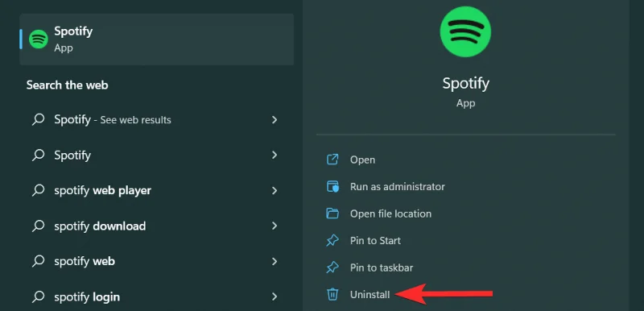Click magnifier icon beside plain 'Spotify' suggestion
The width and height of the screenshot is (644, 311).
click(38, 155)
